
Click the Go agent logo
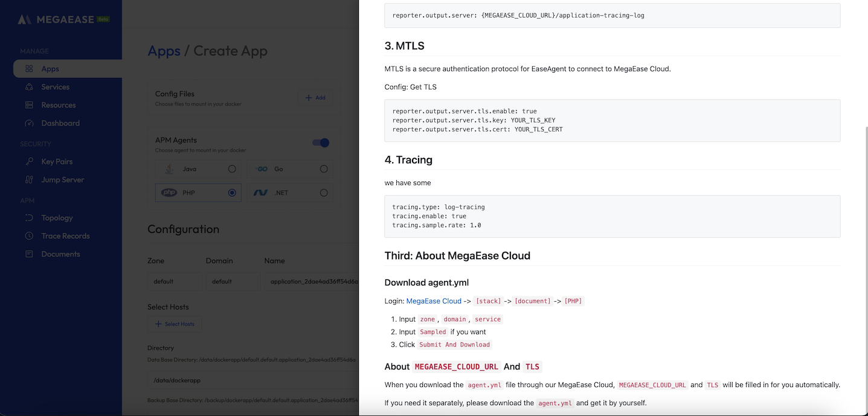tap(262, 169)
